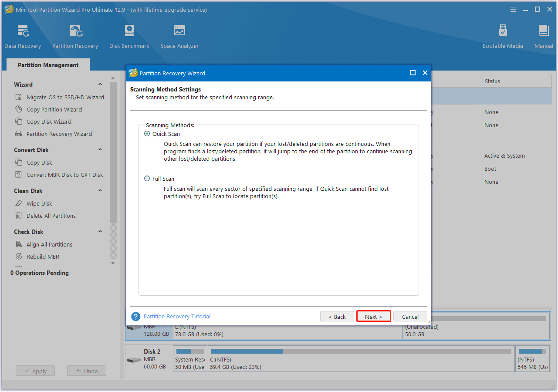Select the Full Scan scanning method
Image resolution: width=558 pixels, height=392 pixels.
[147, 178]
